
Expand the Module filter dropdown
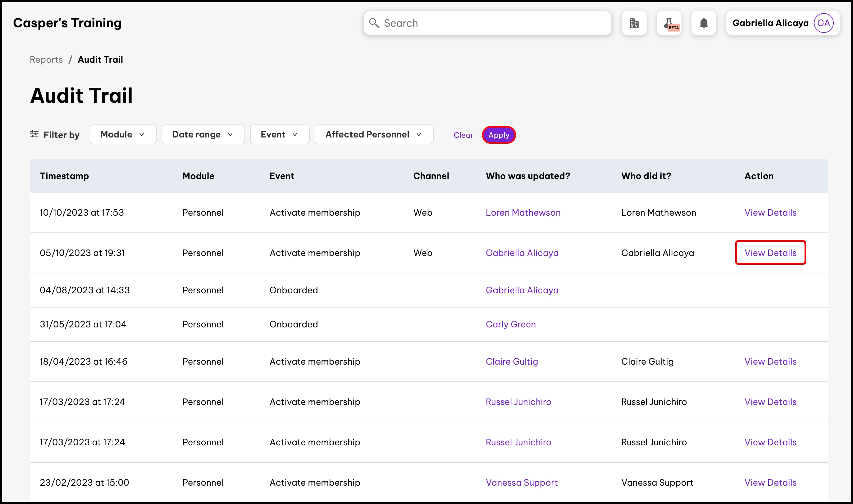(x=123, y=134)
